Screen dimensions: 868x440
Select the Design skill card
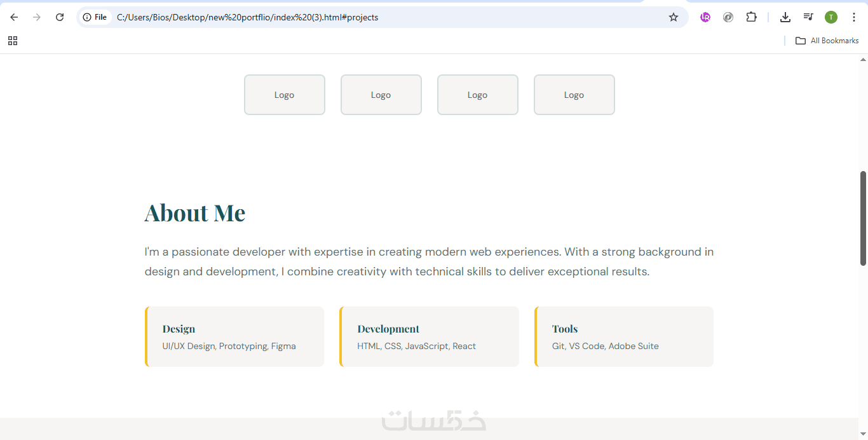[x=234, y=337]
